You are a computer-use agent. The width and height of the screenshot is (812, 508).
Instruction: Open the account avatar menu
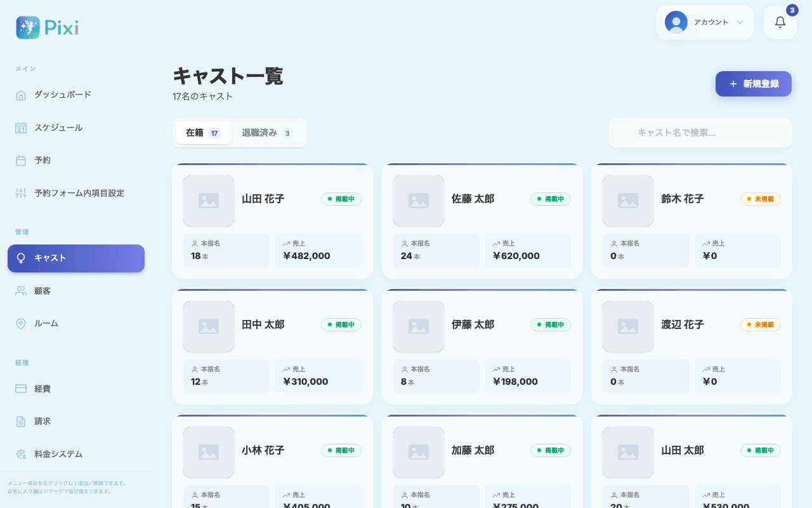tap(676, 22)
